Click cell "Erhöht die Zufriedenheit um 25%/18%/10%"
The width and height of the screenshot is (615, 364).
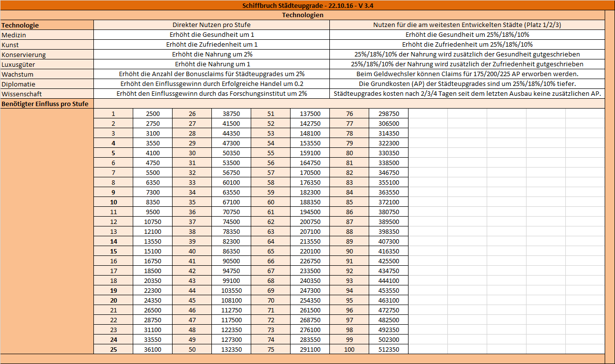pyautogui.click(x=467, y=45)
